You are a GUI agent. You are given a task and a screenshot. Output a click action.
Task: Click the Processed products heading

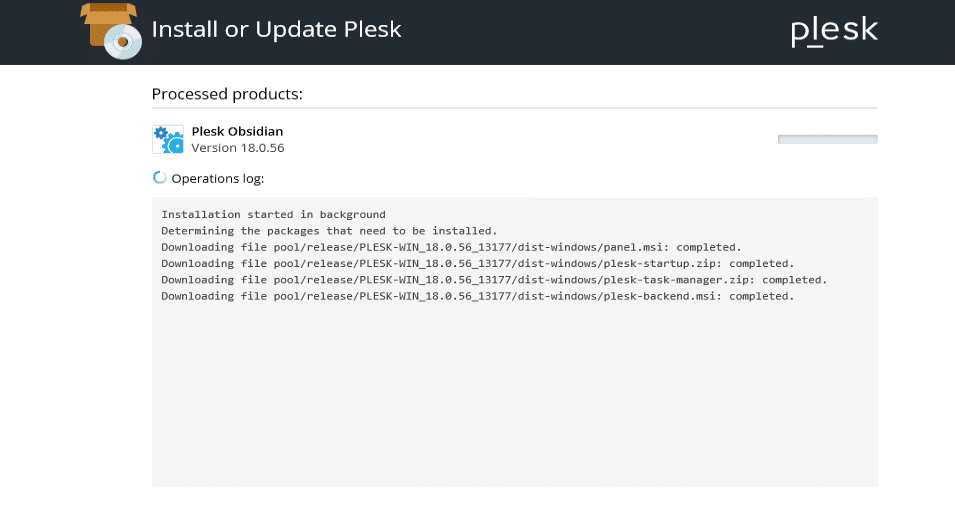point(227,94)
